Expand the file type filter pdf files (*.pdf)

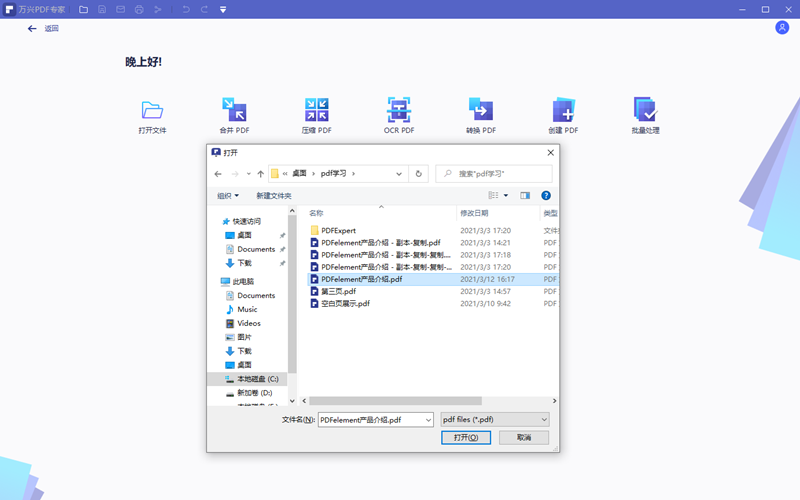(x=495, y=420)
